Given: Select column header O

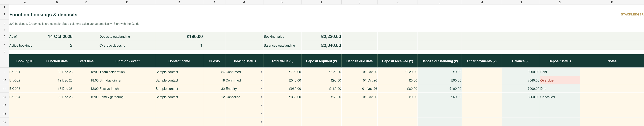Looking at the screenshot, I should pos(560,2).
